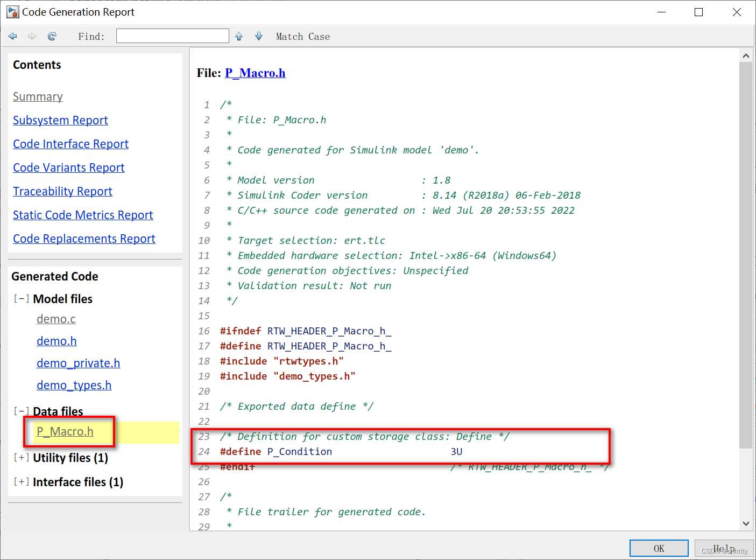The image size is (756, 560).
Task: Open the Traceability Report page
Action: (62, 191)
